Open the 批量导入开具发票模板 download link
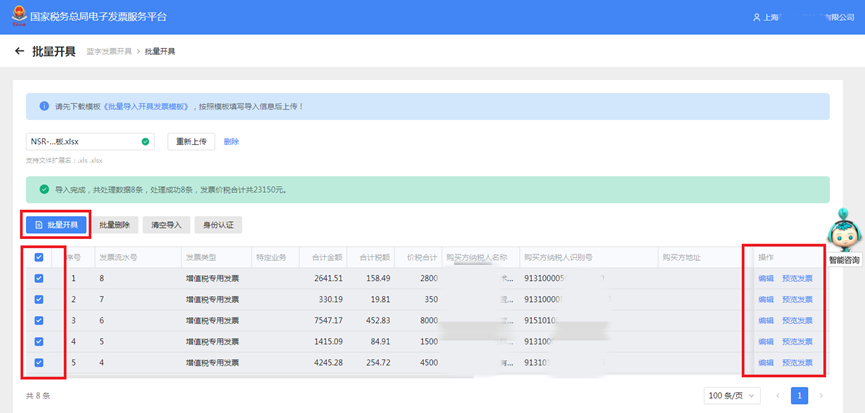865x413 pixels. pos(147,106)
